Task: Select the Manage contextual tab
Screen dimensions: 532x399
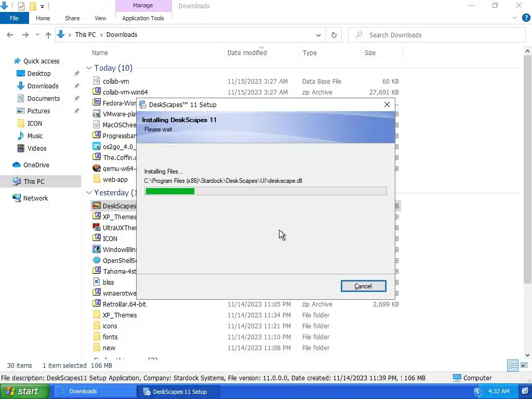Action: [x=143, y=5]
